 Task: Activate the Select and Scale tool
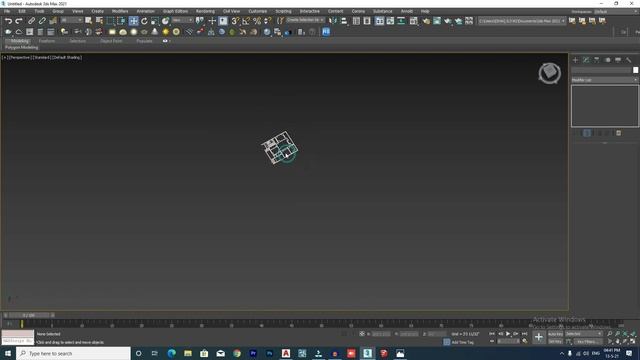click(x=155, y=21)
